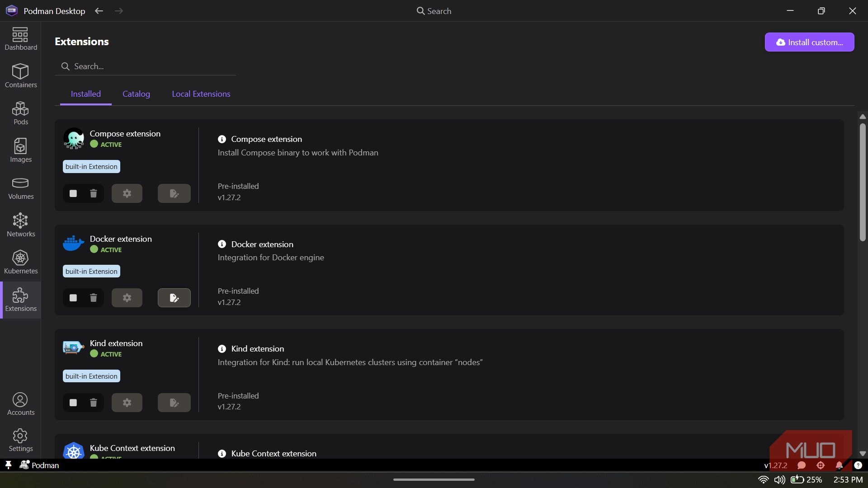The image size is (868, 488).
Task: Open the Kubernetes section
Action: pos(20,263)
